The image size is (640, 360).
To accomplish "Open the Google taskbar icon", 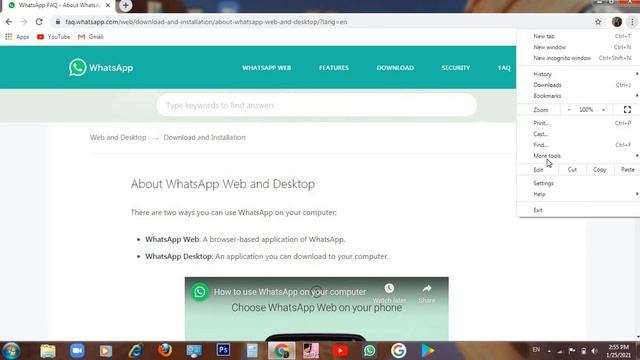I will [x=398, y=351].
